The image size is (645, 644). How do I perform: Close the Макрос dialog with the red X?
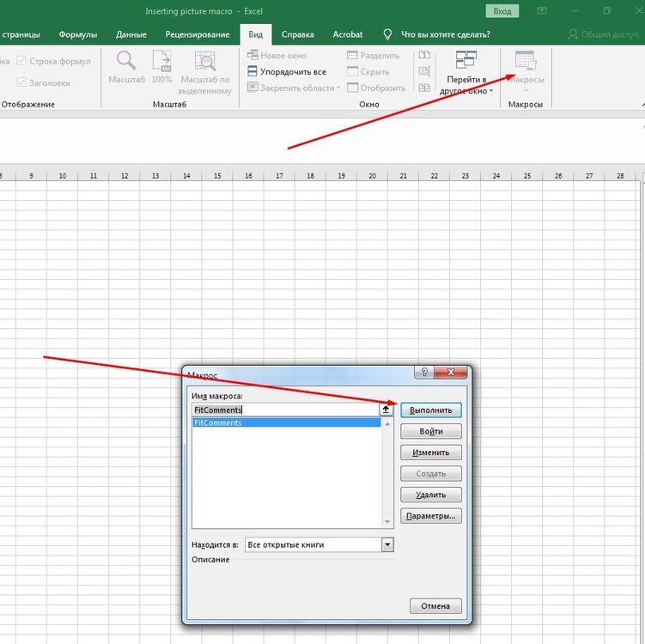pyautogui.click(x=450, y=372)
